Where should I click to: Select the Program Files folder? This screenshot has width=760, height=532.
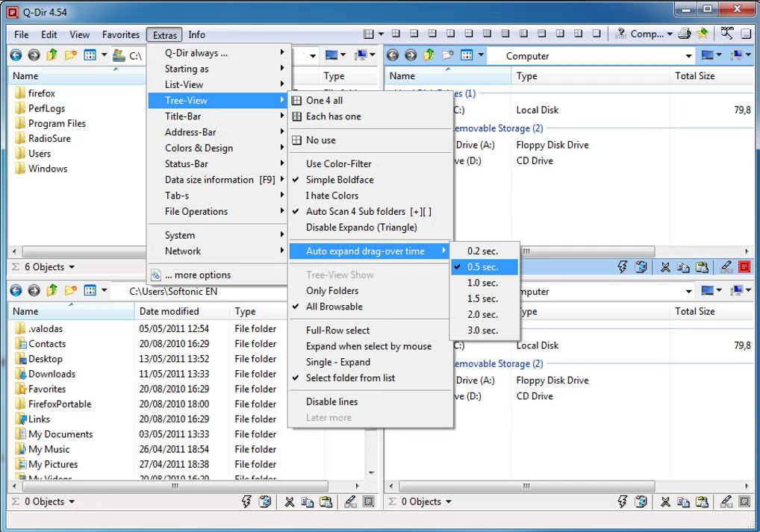tap(57, 124)
